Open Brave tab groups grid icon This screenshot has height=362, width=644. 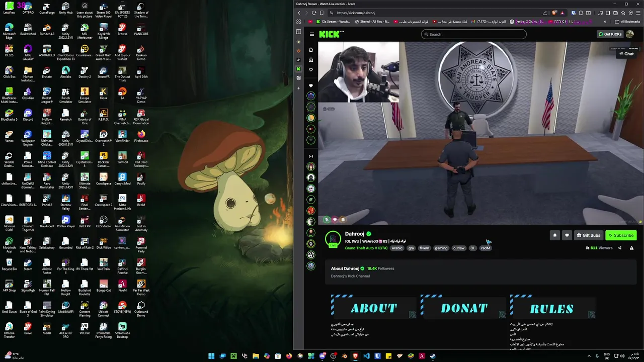click(298, 22)
